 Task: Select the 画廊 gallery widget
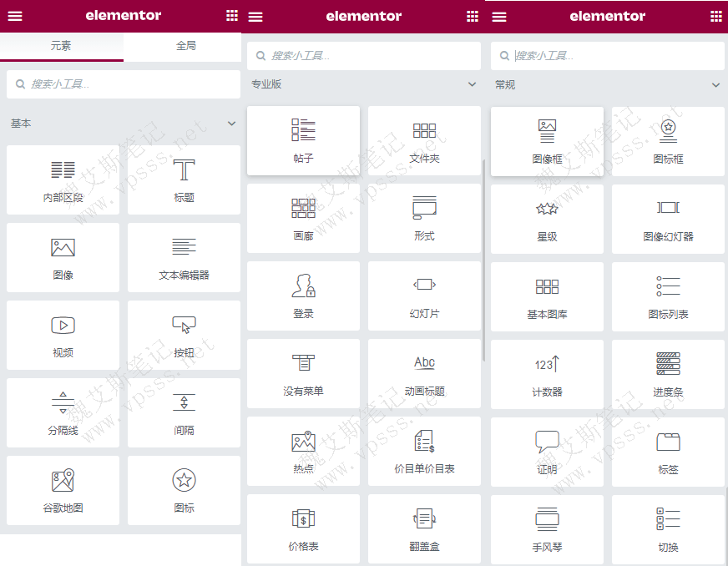(x=303, y=218)
